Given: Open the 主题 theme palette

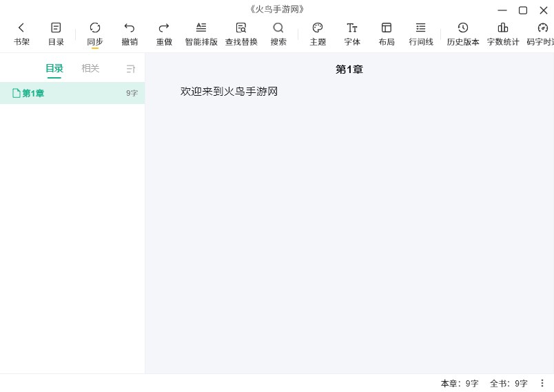Looking at the screenshot, I should coord(318,34).
